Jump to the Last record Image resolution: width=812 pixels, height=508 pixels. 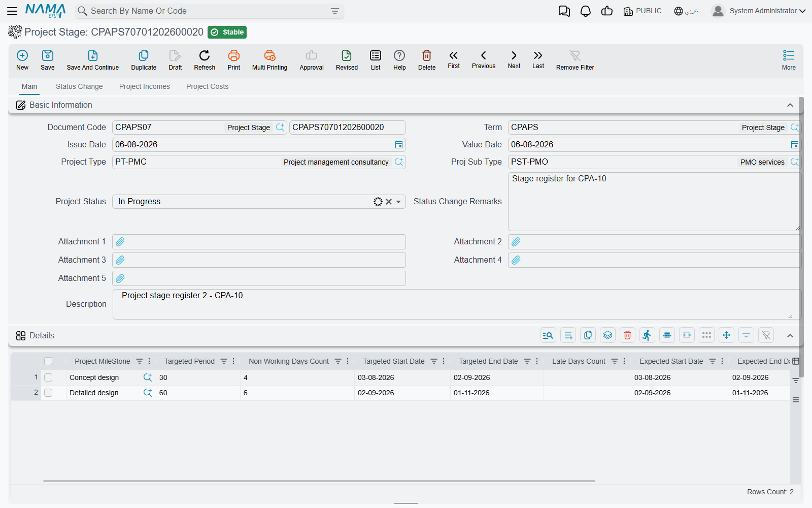tap(538, 59)
